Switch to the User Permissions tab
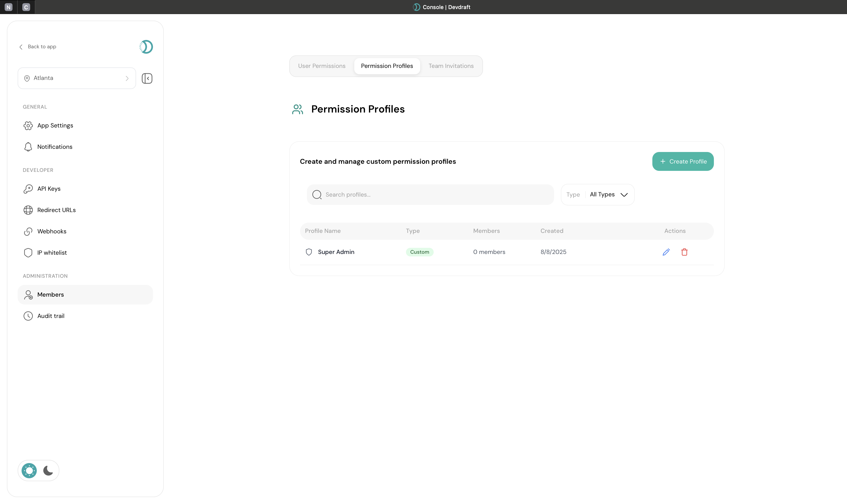 (x=321, y=66)
